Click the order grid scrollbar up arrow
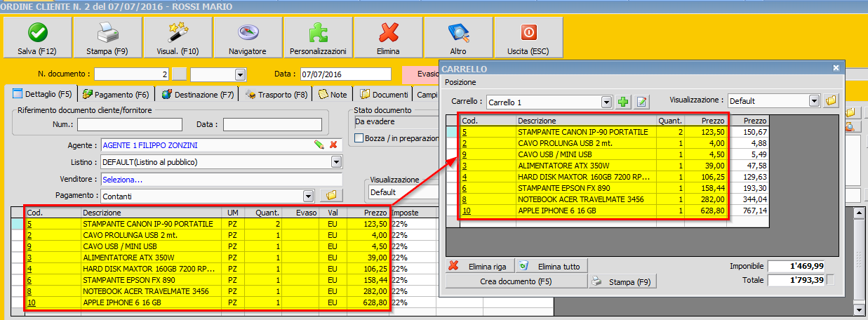Screen dimensions: 868x320 click(859, 213)
